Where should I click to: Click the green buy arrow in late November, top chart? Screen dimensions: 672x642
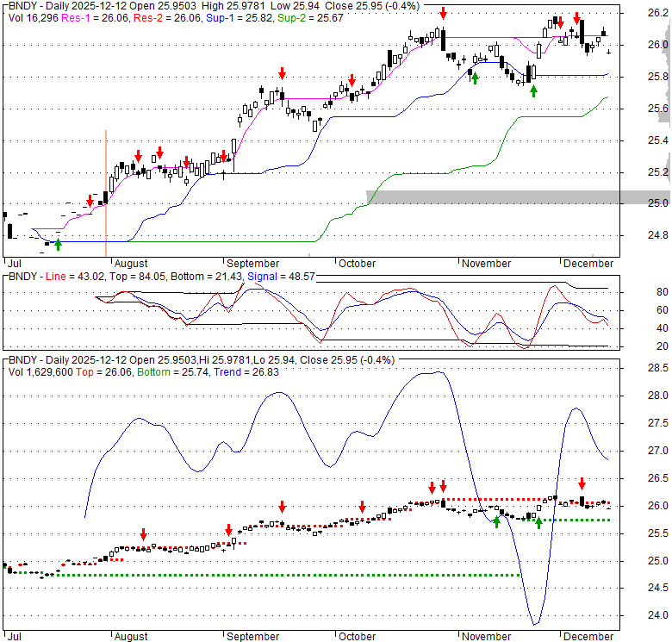coord(533,90)
